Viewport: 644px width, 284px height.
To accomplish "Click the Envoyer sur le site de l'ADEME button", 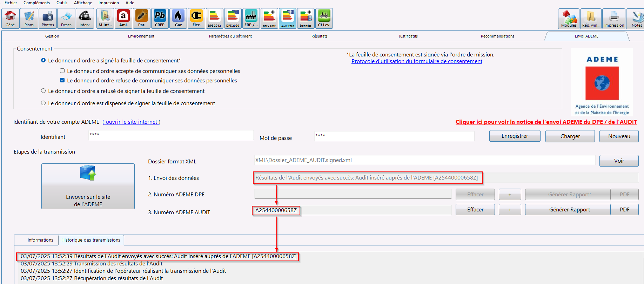I will coord(88,186).
